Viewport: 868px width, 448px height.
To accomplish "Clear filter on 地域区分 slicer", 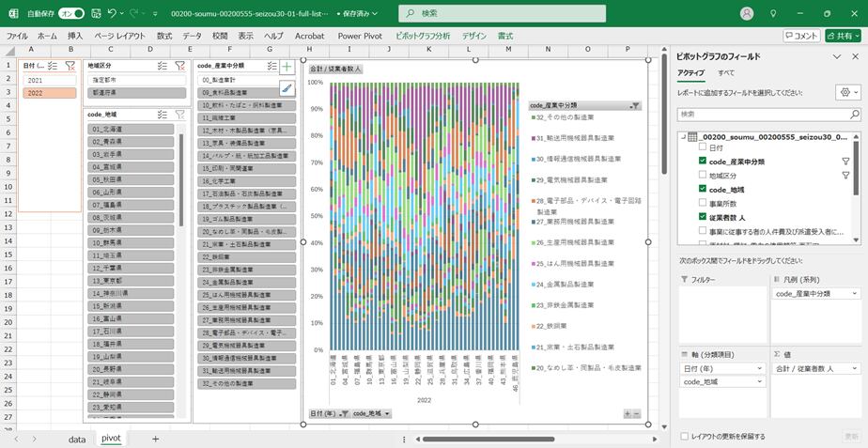I will tap(180, 66).
